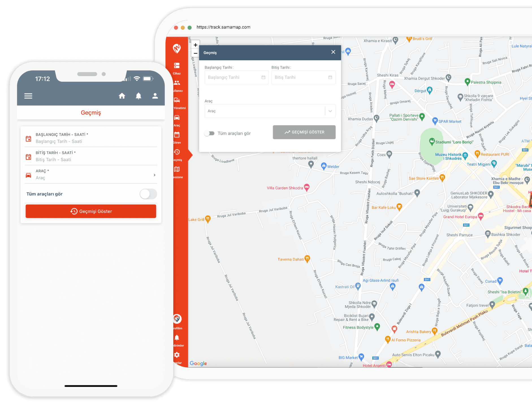Click Fitness Bodystyle map marker

tap(377, 327)
